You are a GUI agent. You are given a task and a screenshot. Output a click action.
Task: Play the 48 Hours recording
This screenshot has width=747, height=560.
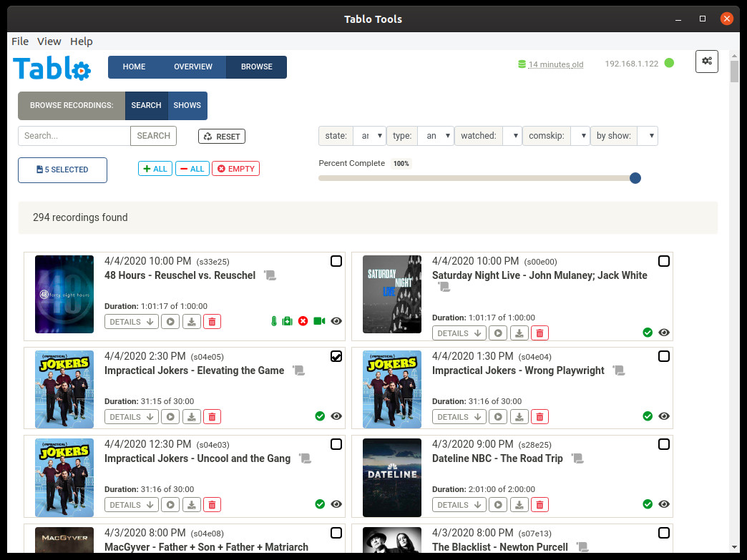point(170,322)
